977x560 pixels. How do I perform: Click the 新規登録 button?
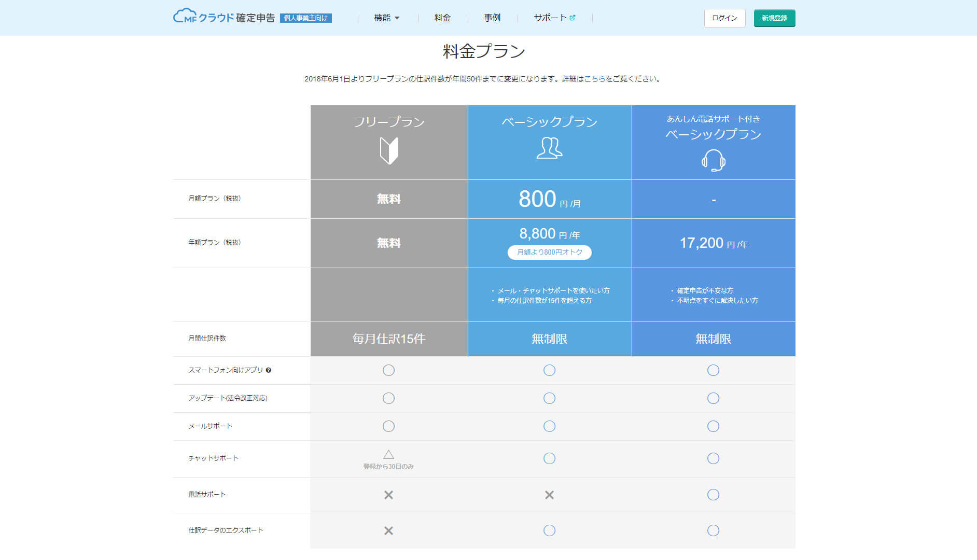coord(774,18)
